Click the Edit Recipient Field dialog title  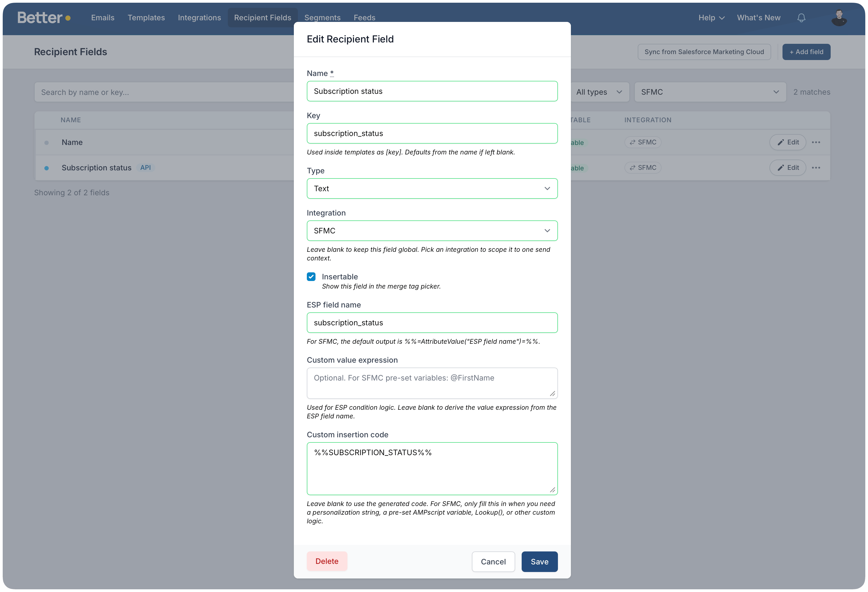coord(350,39)
